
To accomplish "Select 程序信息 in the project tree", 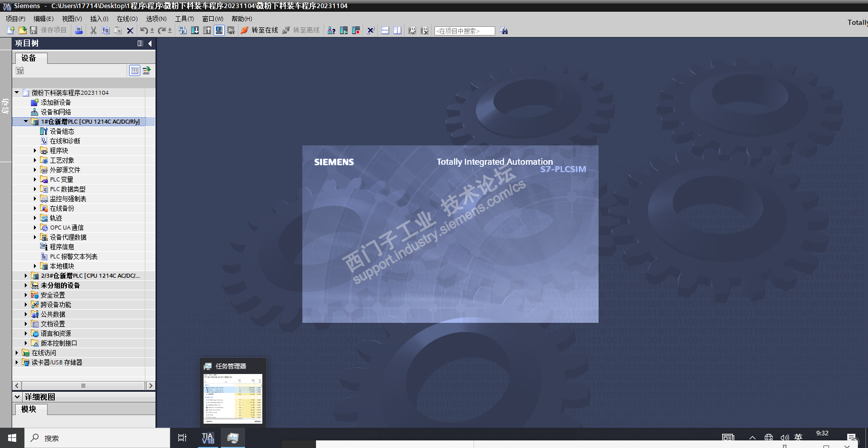I will (62, 247).
